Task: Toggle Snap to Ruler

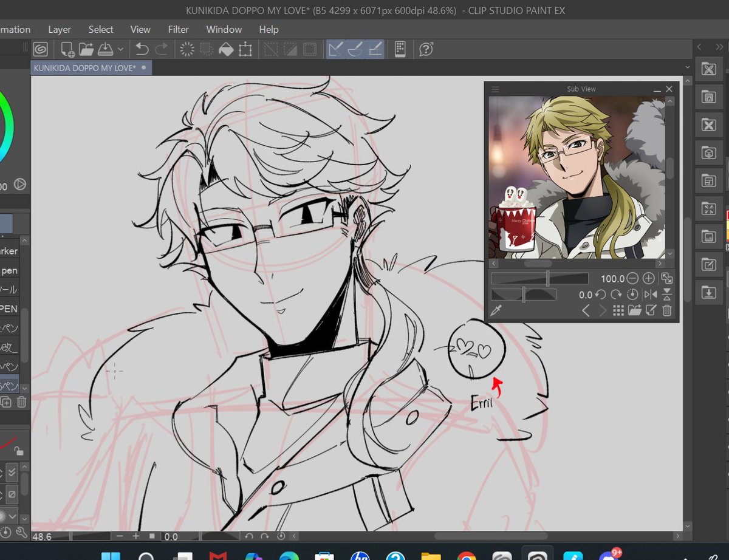Action: (336, 49)
